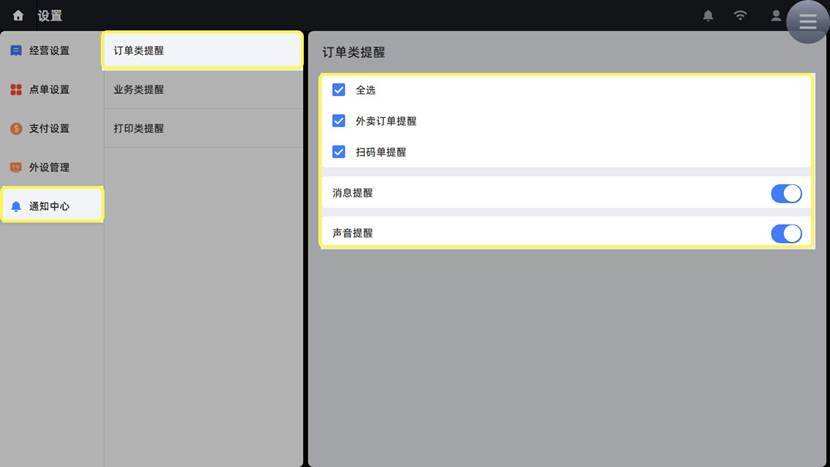Click the 外设管理 device icon

pos(16,167)
